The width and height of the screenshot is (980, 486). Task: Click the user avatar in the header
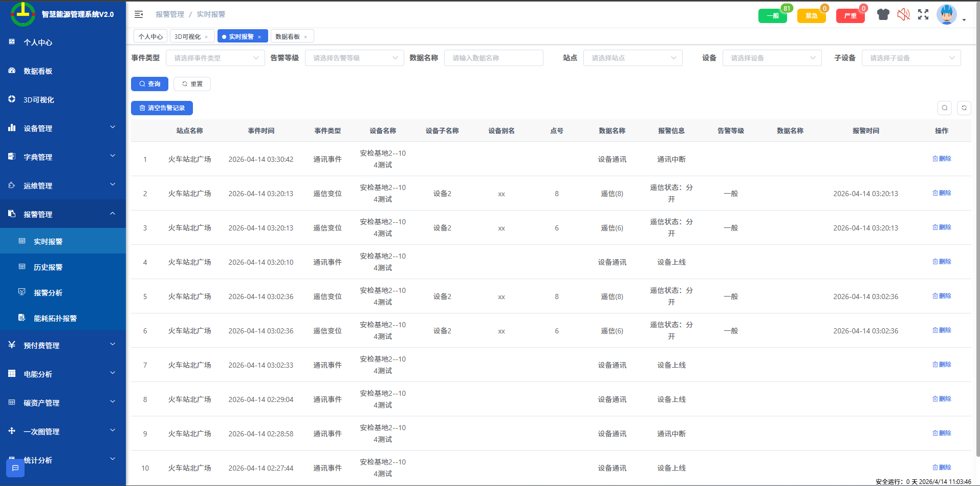coord(946,15)
